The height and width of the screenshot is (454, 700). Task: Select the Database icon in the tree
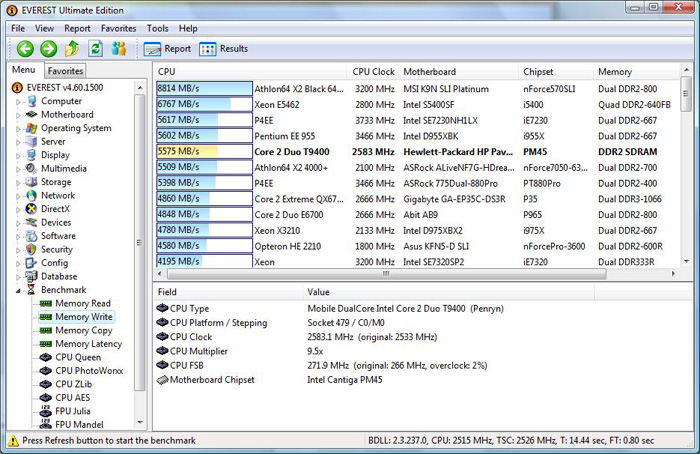(x=31, y=276)
